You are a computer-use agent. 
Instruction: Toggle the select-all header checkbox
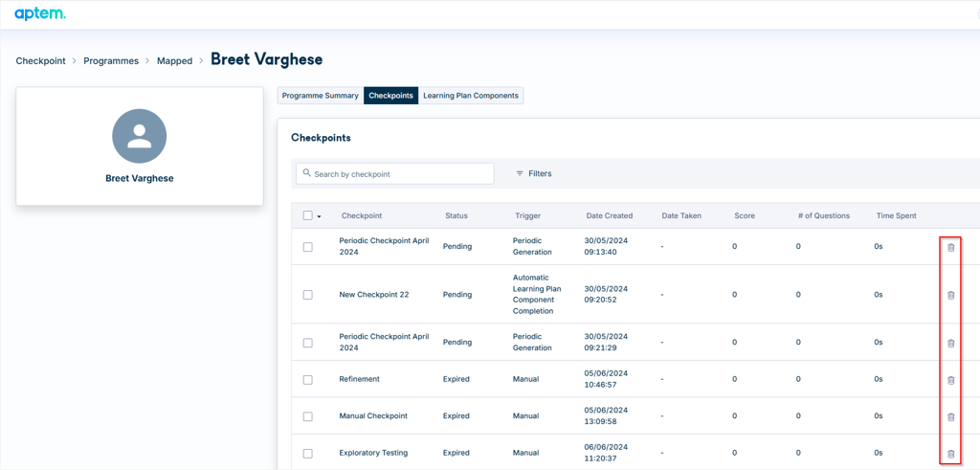(307, 215)
